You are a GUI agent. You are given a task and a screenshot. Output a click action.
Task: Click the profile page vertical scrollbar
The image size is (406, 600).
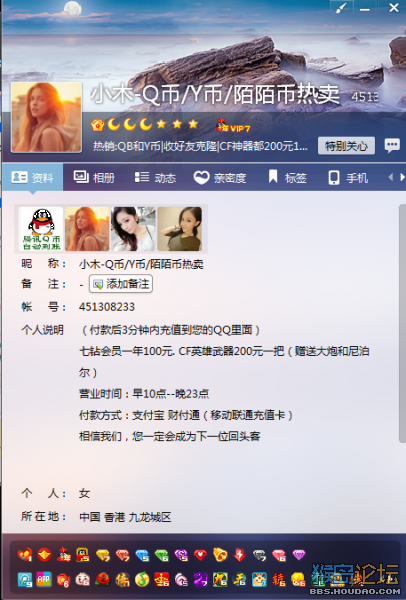tap(402, 323)
